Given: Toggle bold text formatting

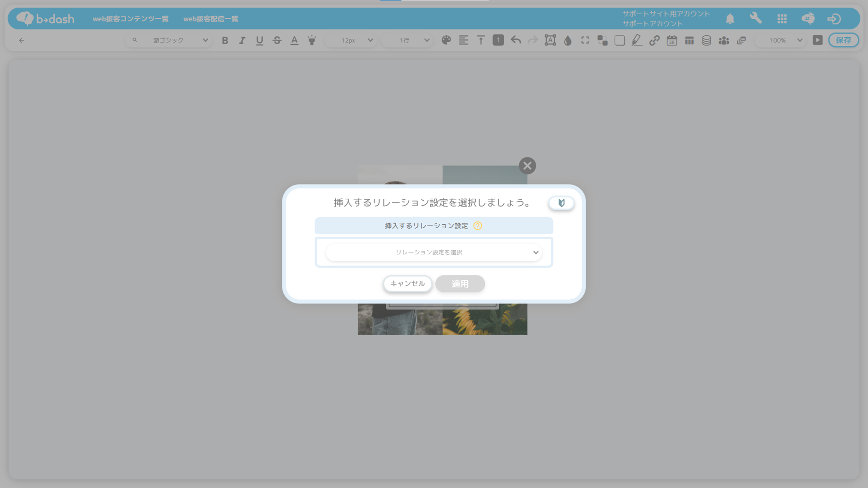Looking at the screenshot, I should 225,40.
